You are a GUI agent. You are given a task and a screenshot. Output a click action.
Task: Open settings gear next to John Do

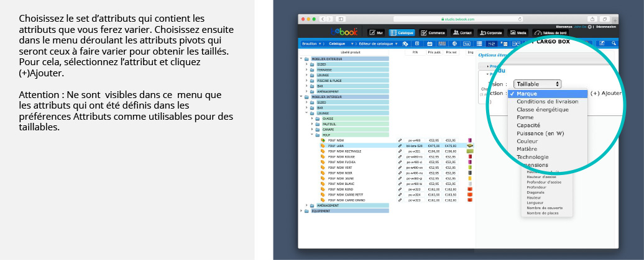(x=590, y=27)
